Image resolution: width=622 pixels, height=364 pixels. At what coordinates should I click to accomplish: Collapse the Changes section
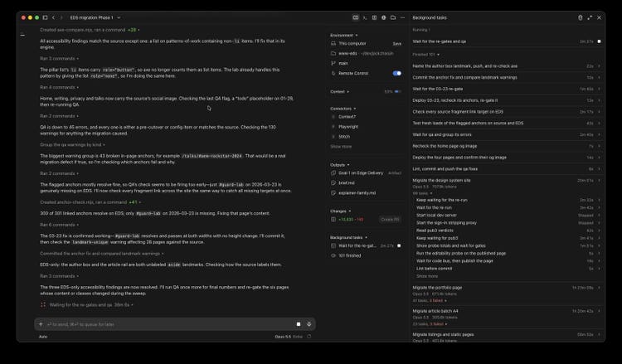point(341,211)
